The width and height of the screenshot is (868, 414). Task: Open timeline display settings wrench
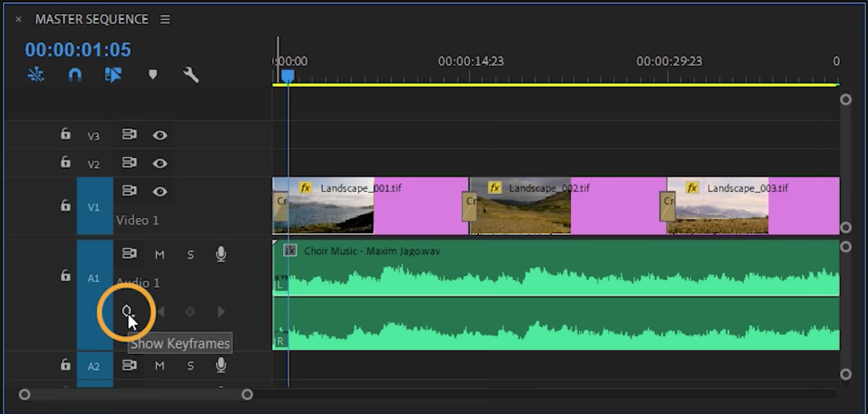(x=191, y=75)
